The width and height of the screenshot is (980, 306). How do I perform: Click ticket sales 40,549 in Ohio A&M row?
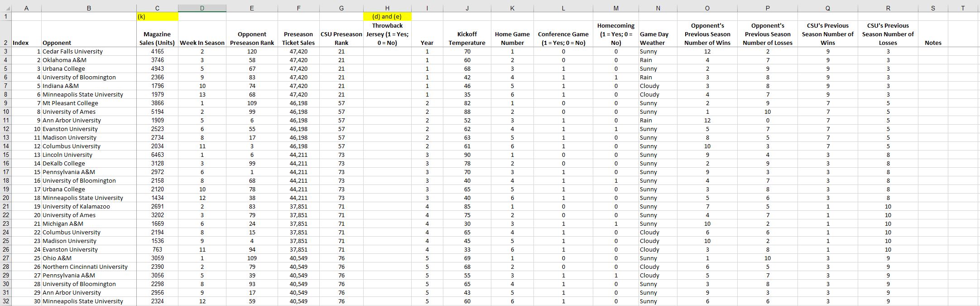pos(298,258)
